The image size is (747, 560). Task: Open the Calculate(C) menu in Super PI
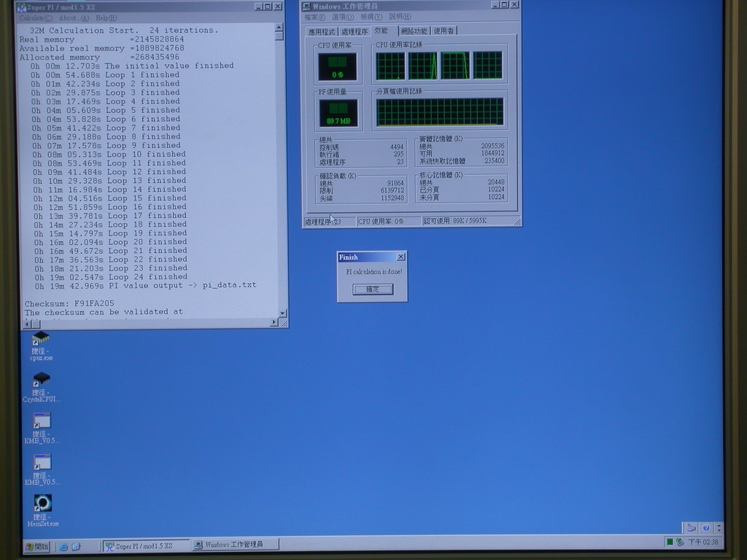click(x=36, y=18)
